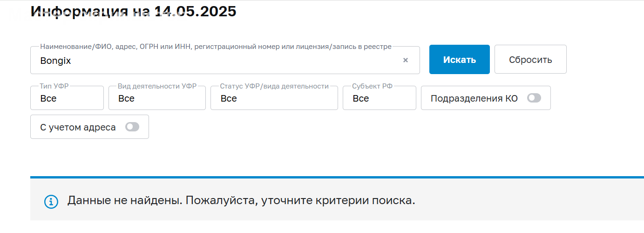Clear the Bongix search text with the X icon
This screenshot has width=644, height=233.
pos(405,60)
